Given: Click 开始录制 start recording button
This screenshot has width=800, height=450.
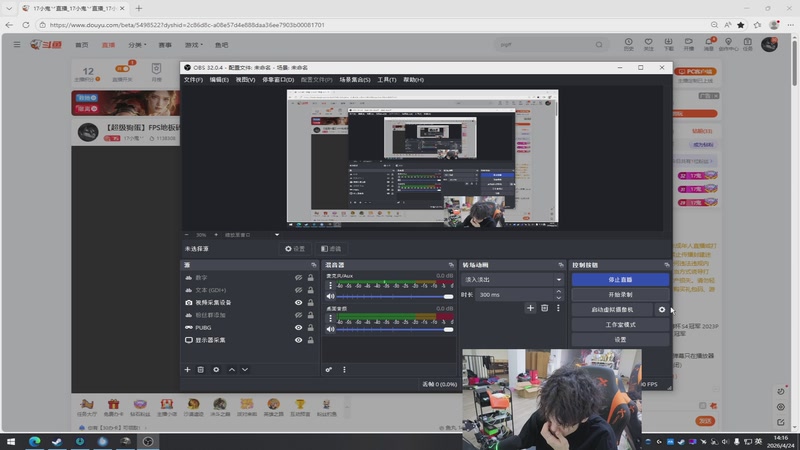Looking at the screenshot, I should click(x=620, y=294).
